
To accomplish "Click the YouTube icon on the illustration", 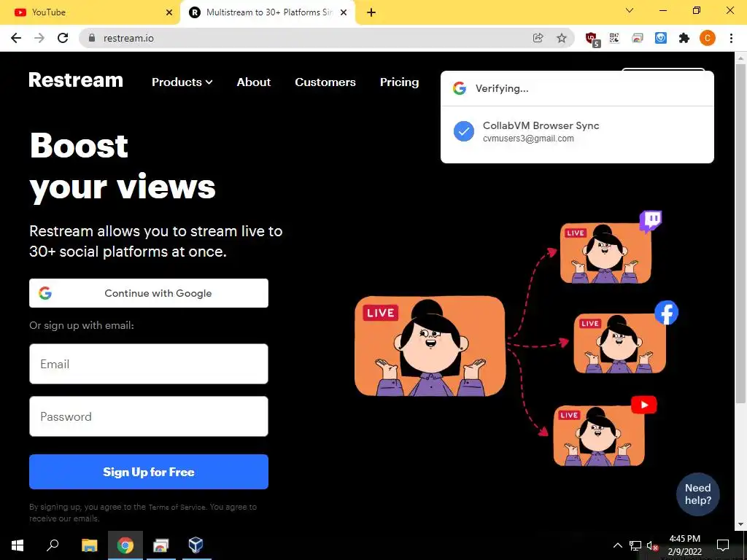I will pyautogui.click(x=643, y=405).
